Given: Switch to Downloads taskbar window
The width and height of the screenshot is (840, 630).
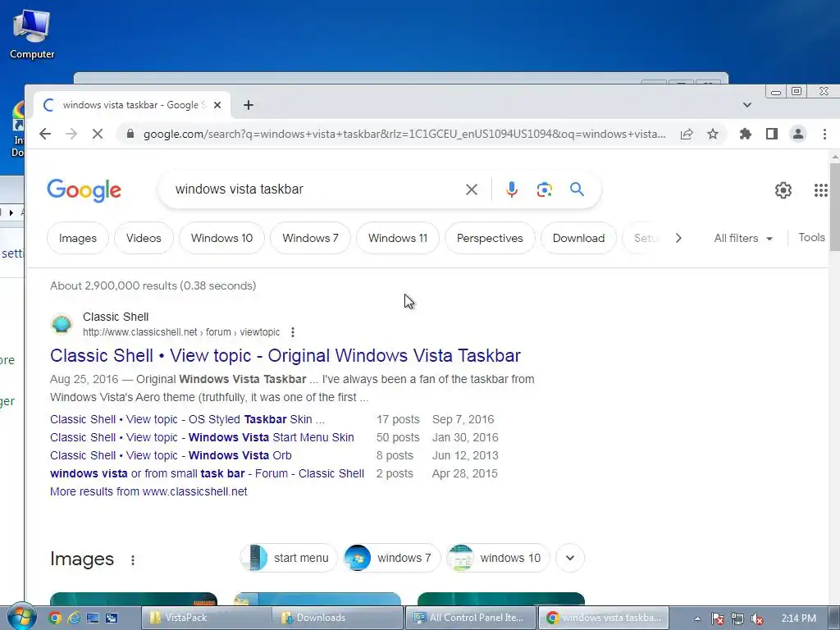Looking at the screenshot, I should [x=337, y=618].
